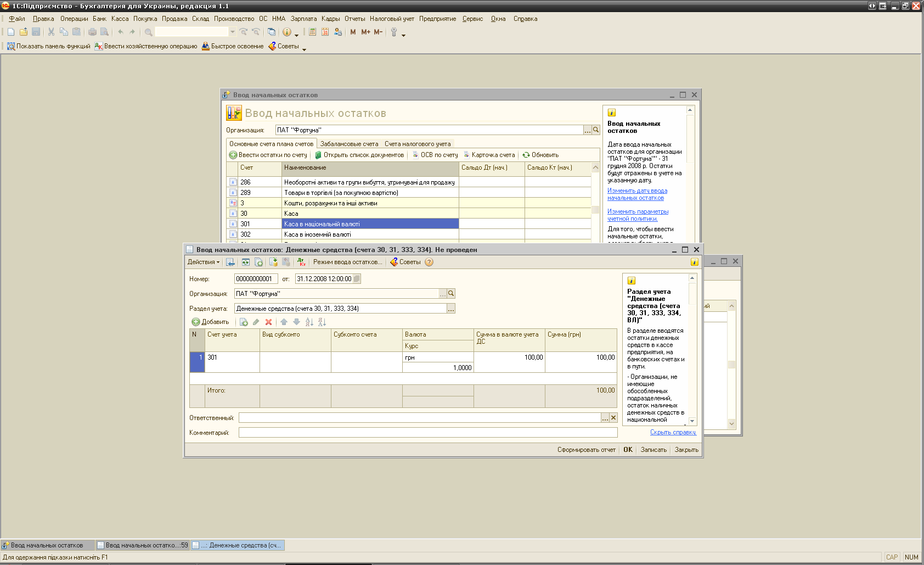This screenshot has width=924, height=565.
Task: Click the New document toolbar icon
Action: coord(11,32)
